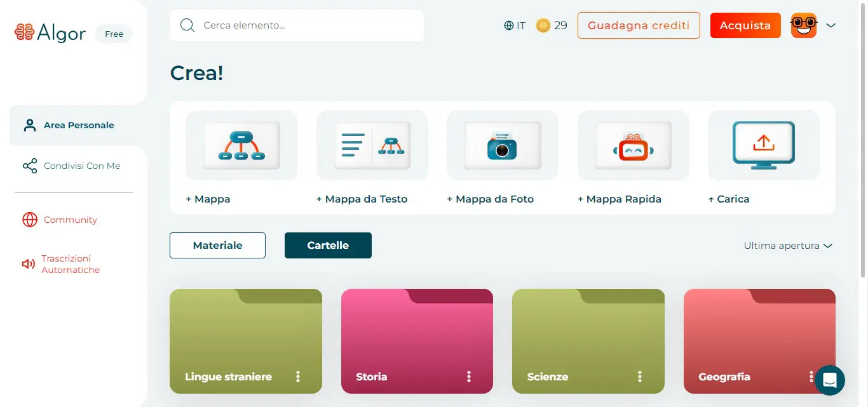Switch to the Cartelle tab

(328, 245)
